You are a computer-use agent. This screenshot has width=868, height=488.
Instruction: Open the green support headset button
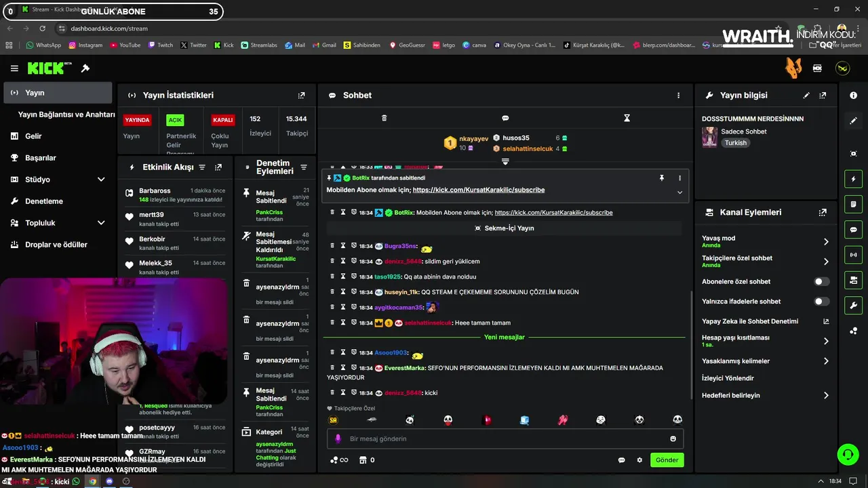(848, 454)
